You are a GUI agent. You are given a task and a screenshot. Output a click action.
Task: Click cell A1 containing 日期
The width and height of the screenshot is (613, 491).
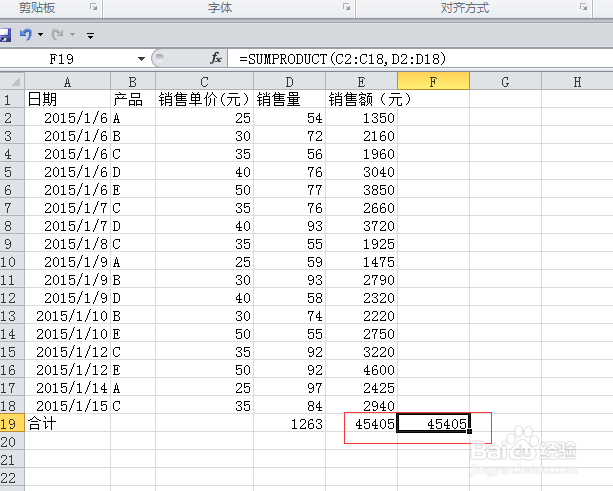(x=67, y=99)
